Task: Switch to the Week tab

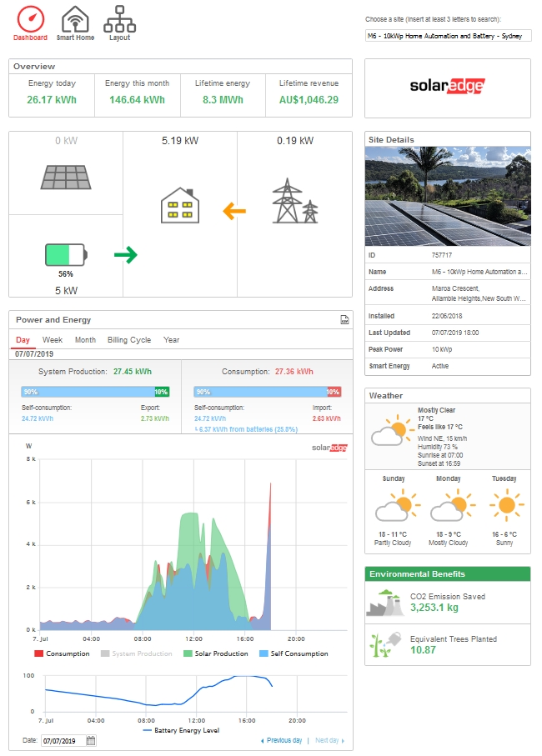Action: point(53,340)
